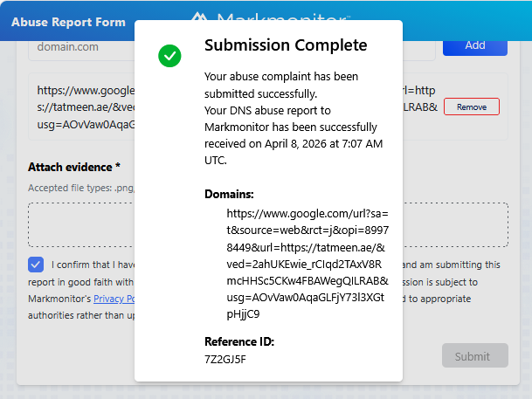532x399 pixels.
Task: Click the Reference ID code 7Z2GJ5F
Action: 225,358
